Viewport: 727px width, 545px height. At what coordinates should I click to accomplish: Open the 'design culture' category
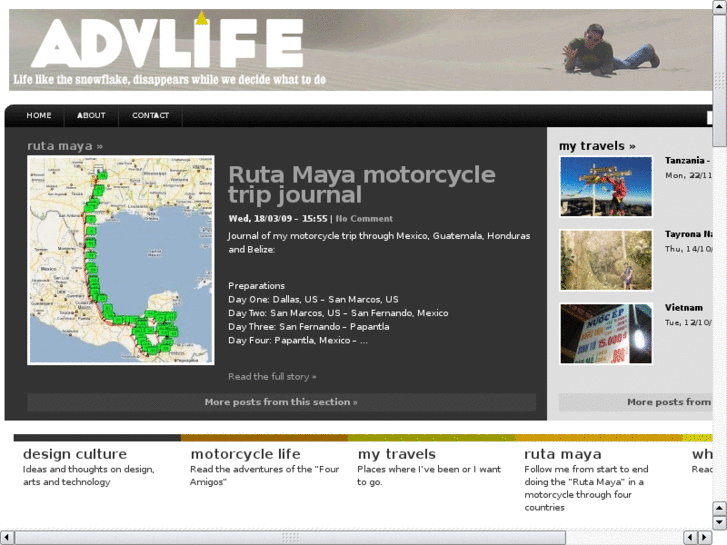(75, 454)
